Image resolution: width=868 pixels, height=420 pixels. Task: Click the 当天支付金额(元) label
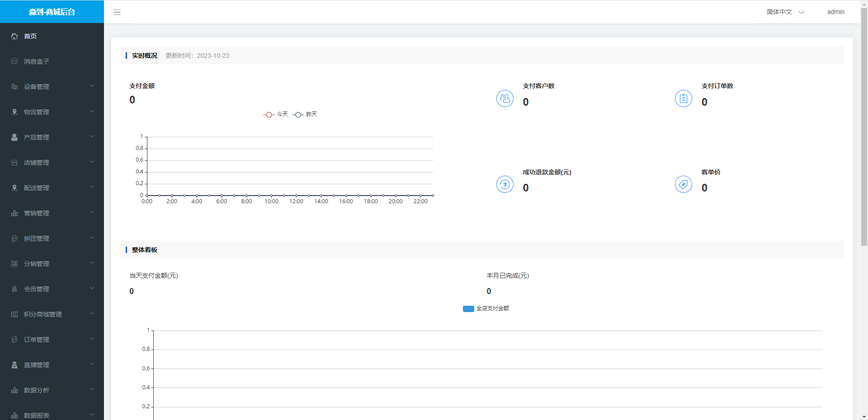coord(154,275)
